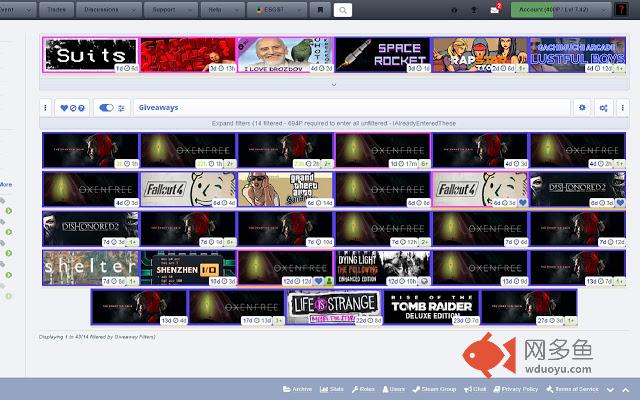
Task: Open the Support dropdown
Action: click(170, 9)
